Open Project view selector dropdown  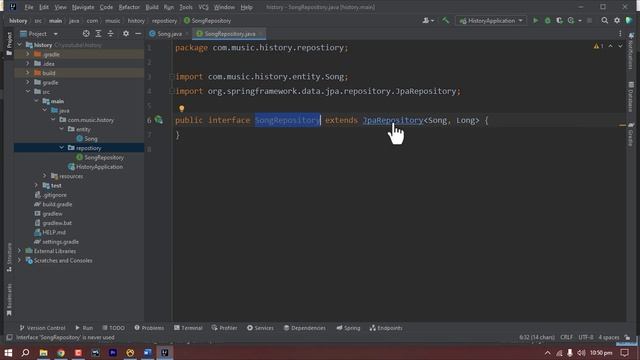tap(39, 33)
